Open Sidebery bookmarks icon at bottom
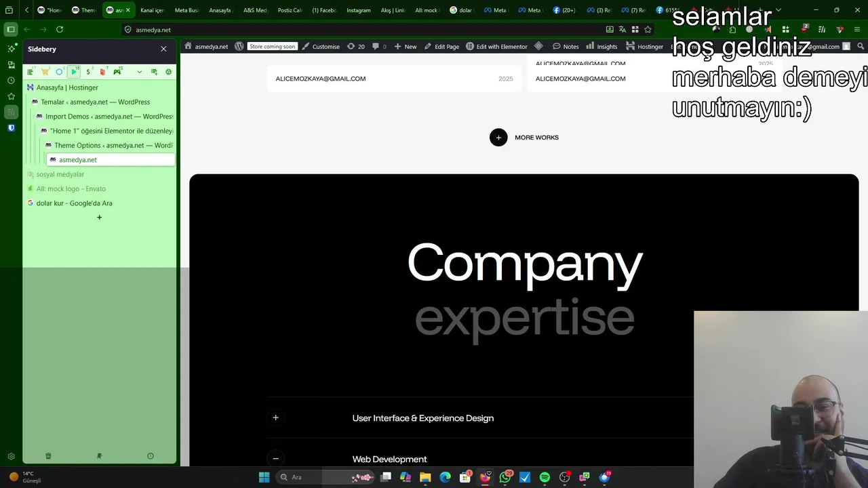 99,456
